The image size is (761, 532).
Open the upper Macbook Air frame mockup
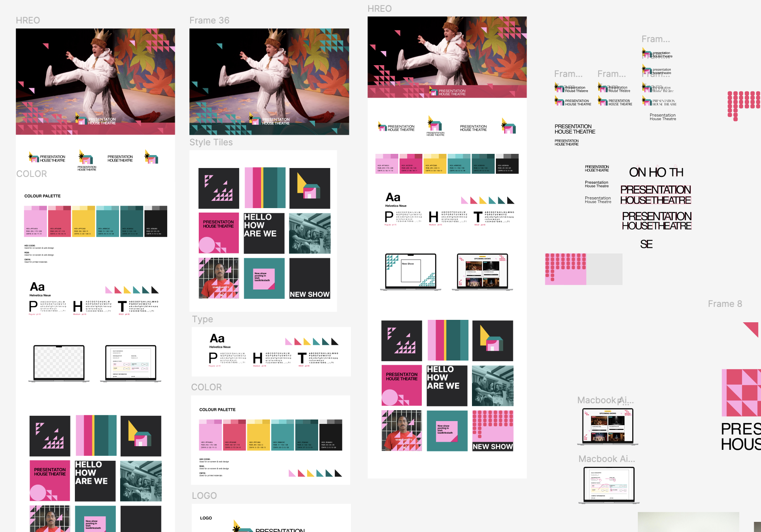[x=608, y=426]
